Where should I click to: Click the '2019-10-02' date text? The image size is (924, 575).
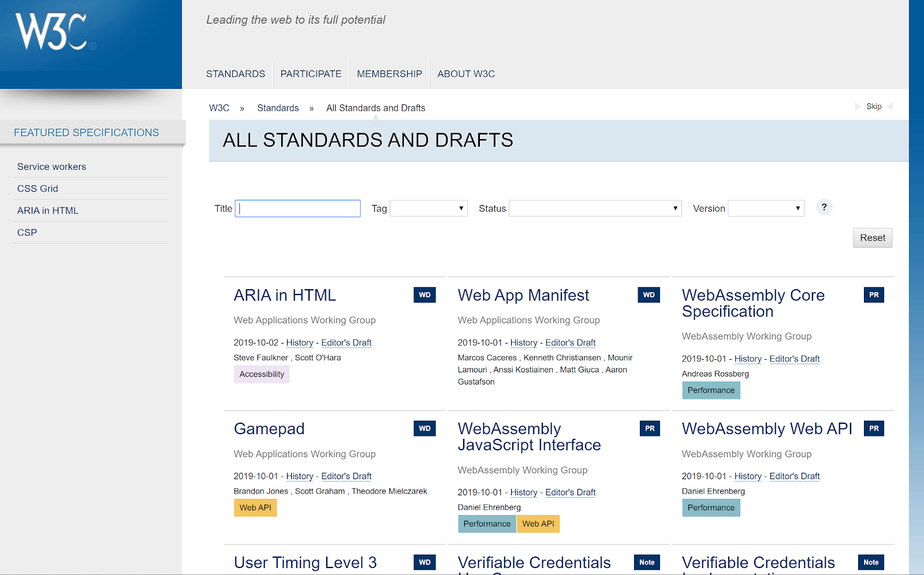tap(256, 343)
